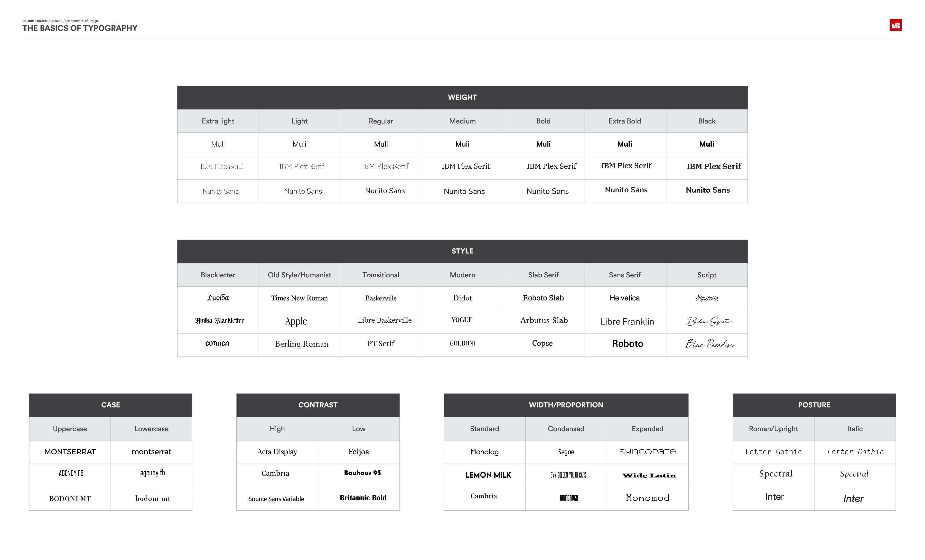
Task: Click the 'GOTHICA' blackletter cell
Action: click(x=218, y=345)
